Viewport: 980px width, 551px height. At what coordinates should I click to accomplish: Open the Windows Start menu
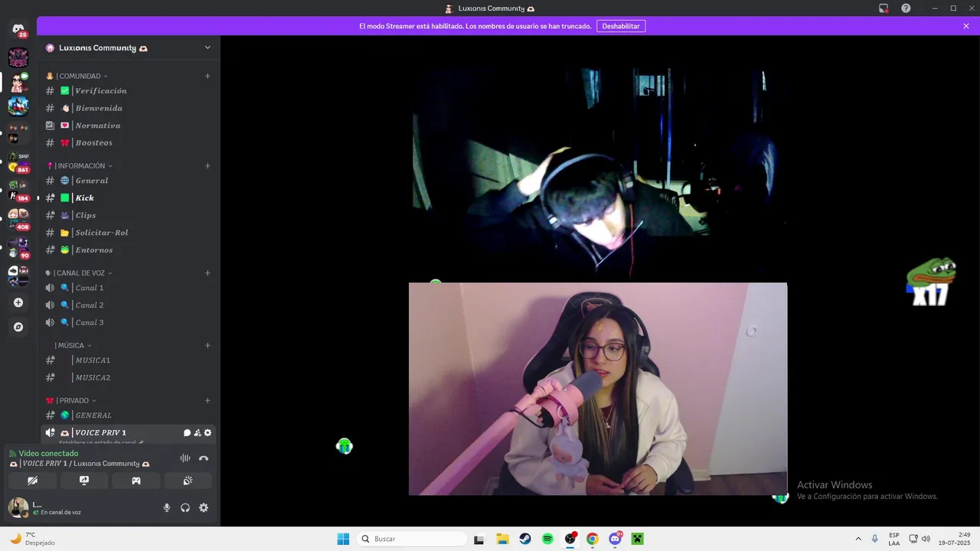pos(343,539)
